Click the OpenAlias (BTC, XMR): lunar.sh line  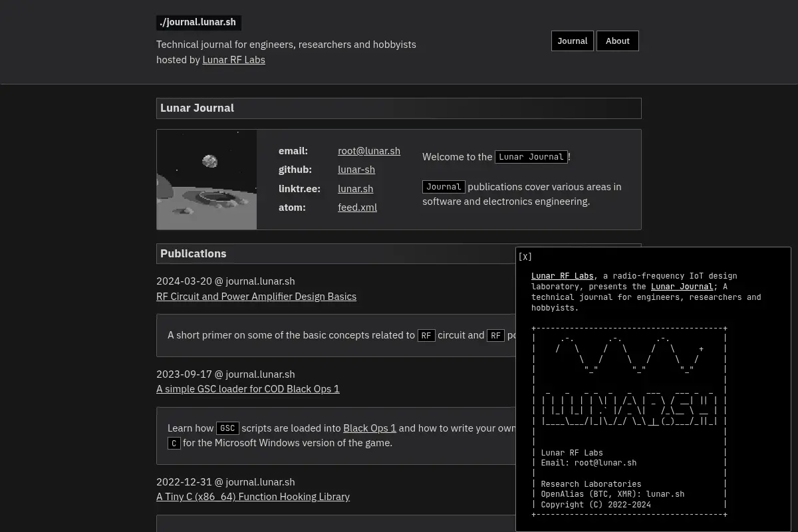[612, 494]
